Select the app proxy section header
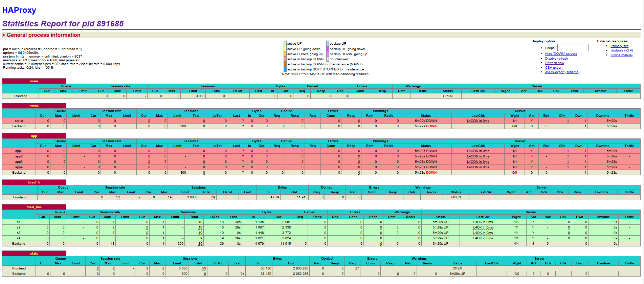This screenshot has width=644, height=284. tap(34, 136)
